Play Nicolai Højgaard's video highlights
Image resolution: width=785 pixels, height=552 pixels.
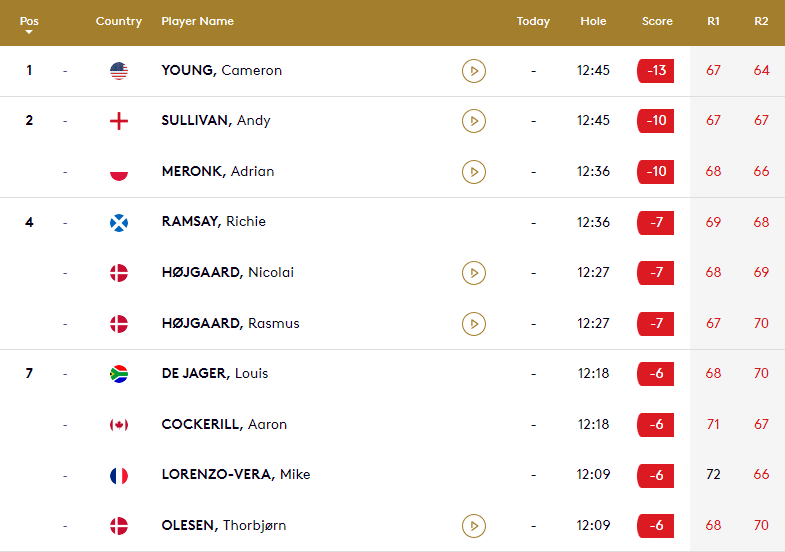474,273
